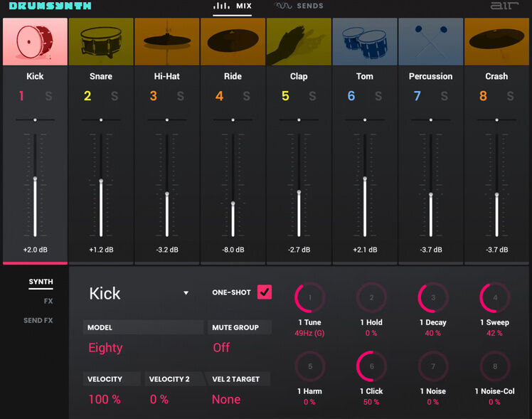Viewport: 532px width, 419px height.
Task: Click the 1 Decay knob
Action: coord(433,297)
